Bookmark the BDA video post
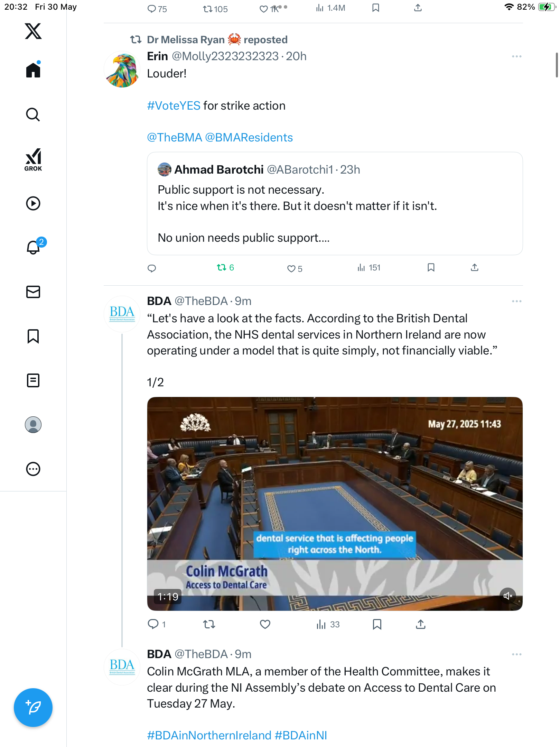Screen dimensions: 560x747 pyautogui.click(x=377, y=624)
